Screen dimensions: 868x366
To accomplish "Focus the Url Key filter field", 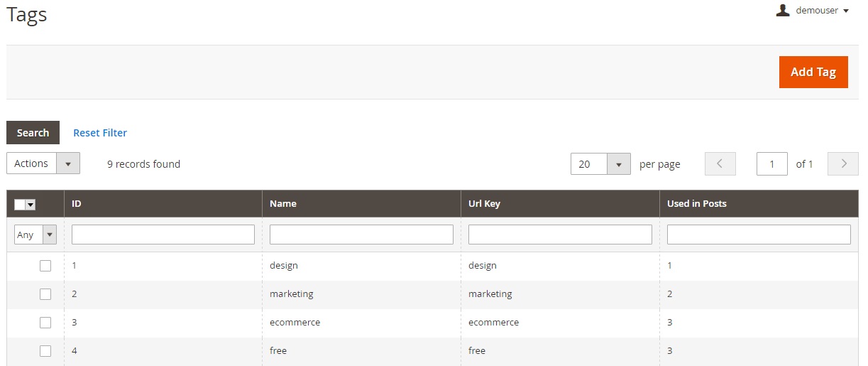I will pyautogui.click(x=560, y=235).
